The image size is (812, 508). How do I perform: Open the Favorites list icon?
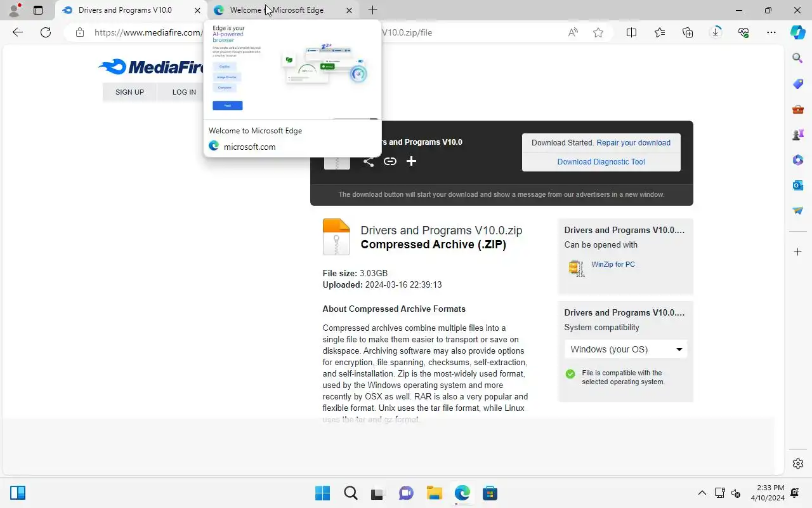660,32
